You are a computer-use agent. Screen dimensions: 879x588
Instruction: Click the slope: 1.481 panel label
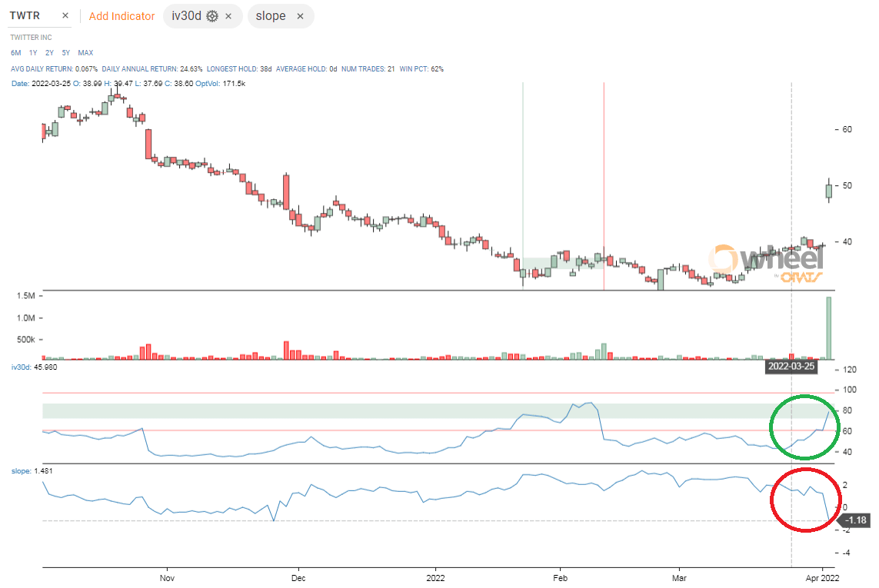click(x=32, y=471)
